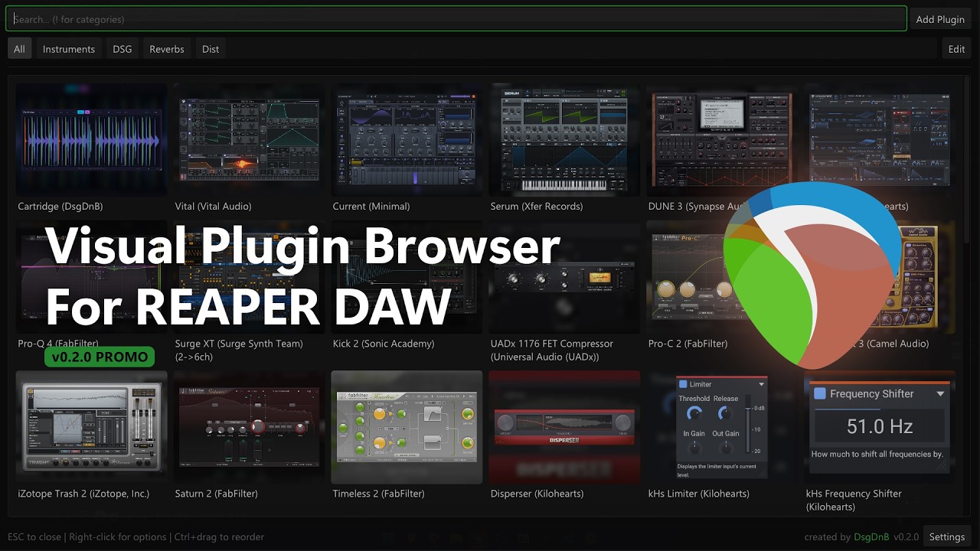Image resolution: width=980 pixels, height=551 pixels.
Task: Click the Limiter Threshold knob
Action: coord(694,413)
